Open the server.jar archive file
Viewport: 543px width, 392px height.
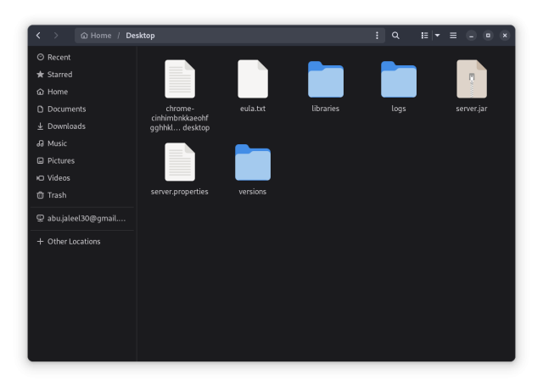tap(471, 80)
